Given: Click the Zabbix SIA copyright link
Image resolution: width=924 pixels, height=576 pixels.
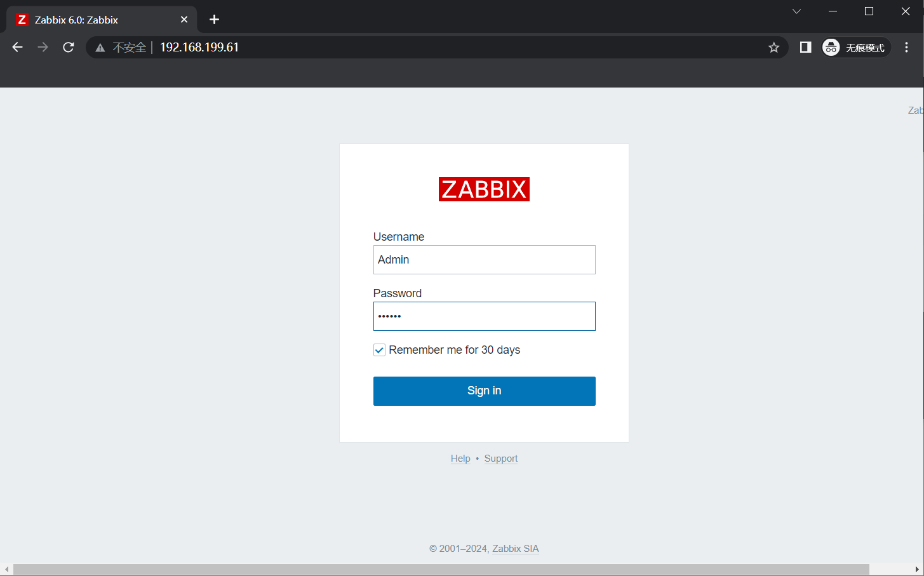Looking at the screenshot, I should pos(515,548).
